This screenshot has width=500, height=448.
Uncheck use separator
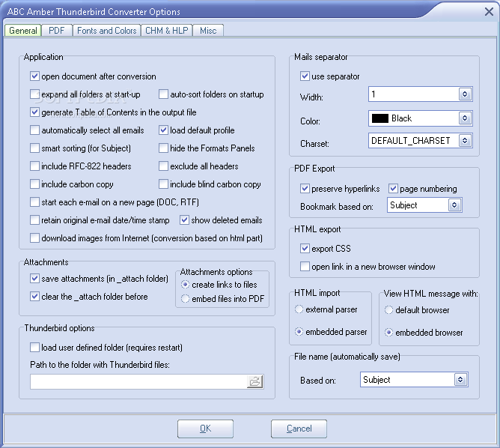tap(305, 76)
